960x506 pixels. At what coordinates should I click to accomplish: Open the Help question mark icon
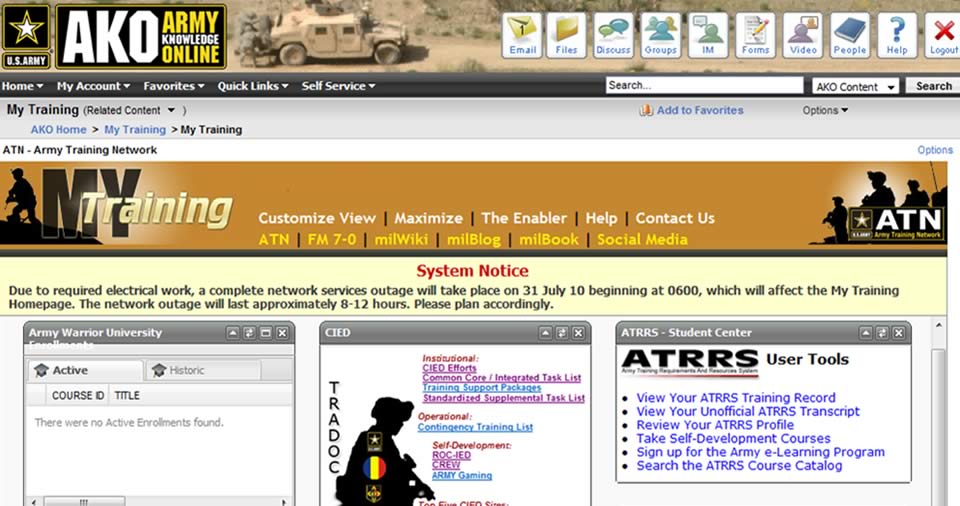[897, 36]
